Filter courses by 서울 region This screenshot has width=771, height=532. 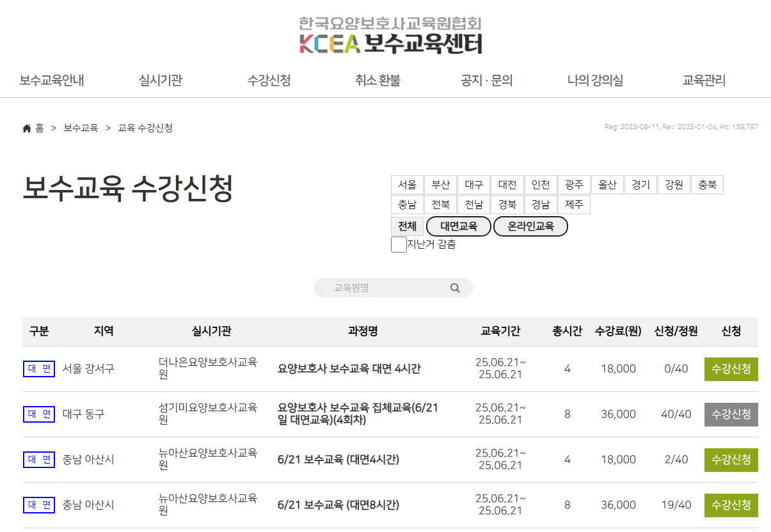pyautogui.click(x=407, y=184)
